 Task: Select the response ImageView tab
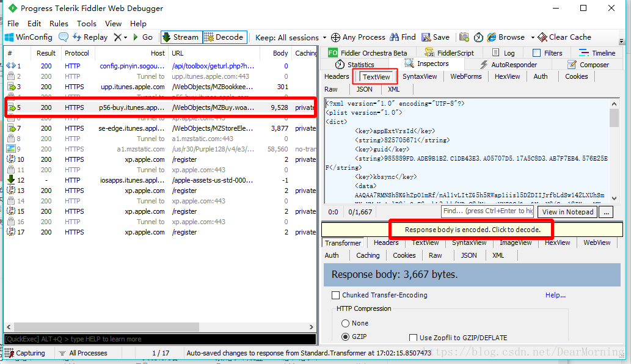[x=516, y=242]
